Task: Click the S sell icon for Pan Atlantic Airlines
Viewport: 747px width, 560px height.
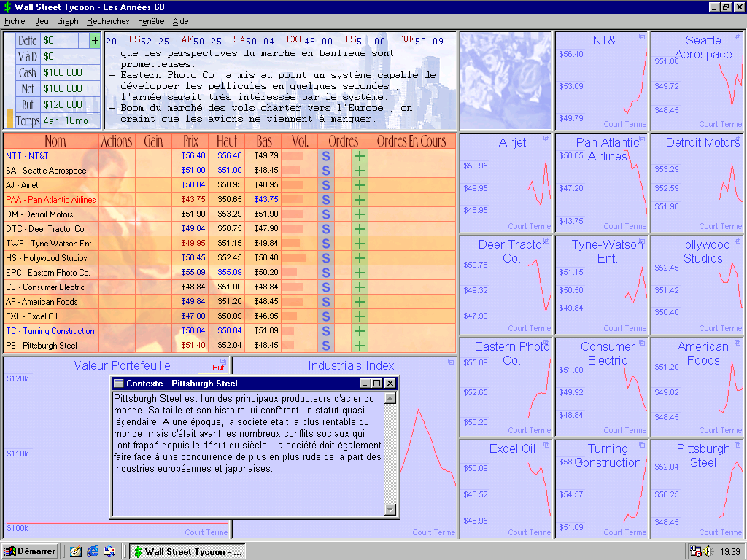Action: (x=326, y=200)
